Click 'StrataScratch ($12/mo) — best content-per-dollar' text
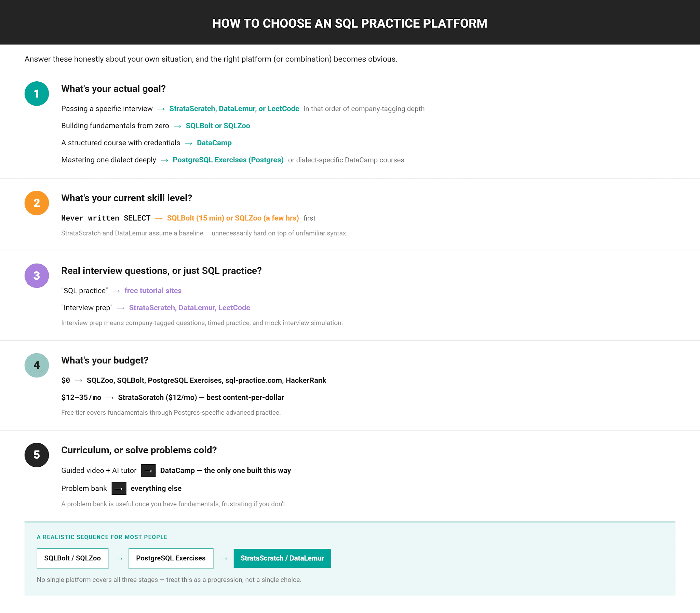Viewport: 700px width, 613px height. [x=201, y=398]
